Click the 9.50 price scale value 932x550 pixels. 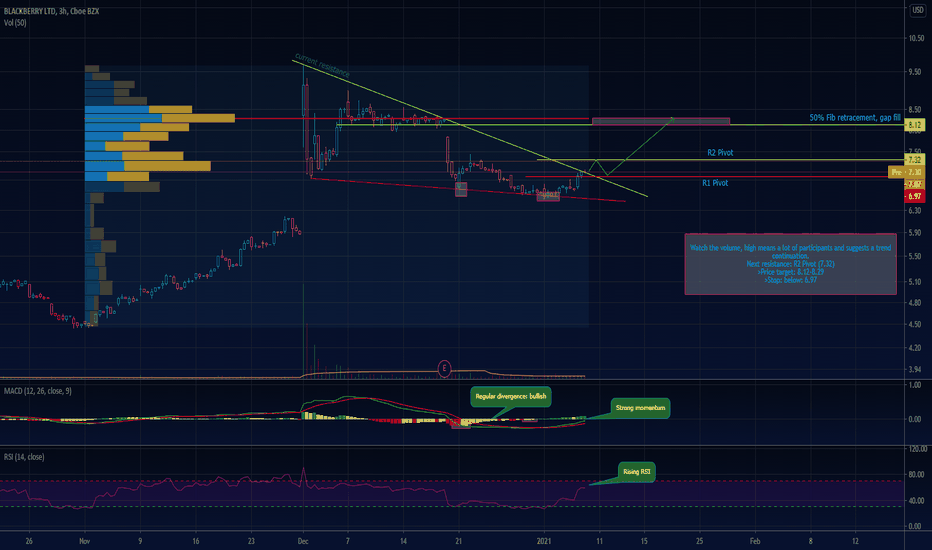(915, 72)
